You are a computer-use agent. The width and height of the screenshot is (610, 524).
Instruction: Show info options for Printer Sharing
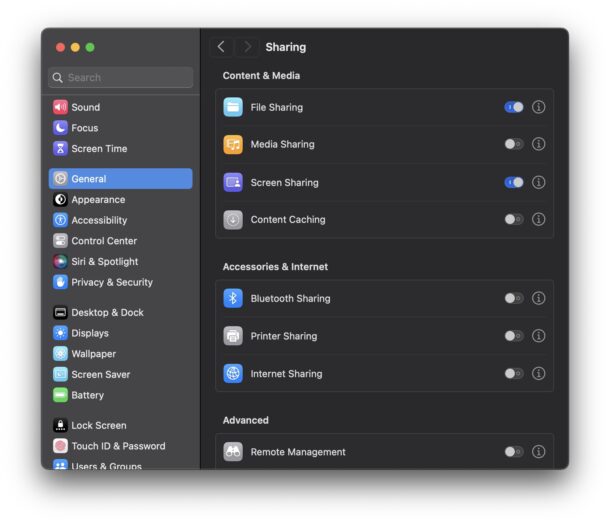click(539, 336)
